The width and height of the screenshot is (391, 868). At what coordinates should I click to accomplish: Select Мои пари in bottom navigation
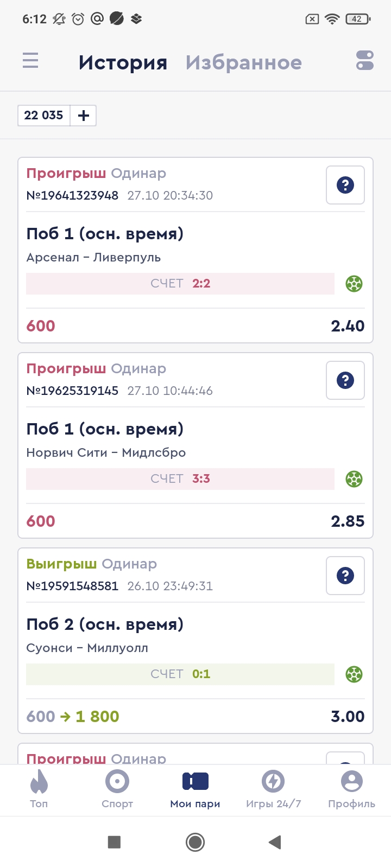pyautogui.click(x=195, y=789)
